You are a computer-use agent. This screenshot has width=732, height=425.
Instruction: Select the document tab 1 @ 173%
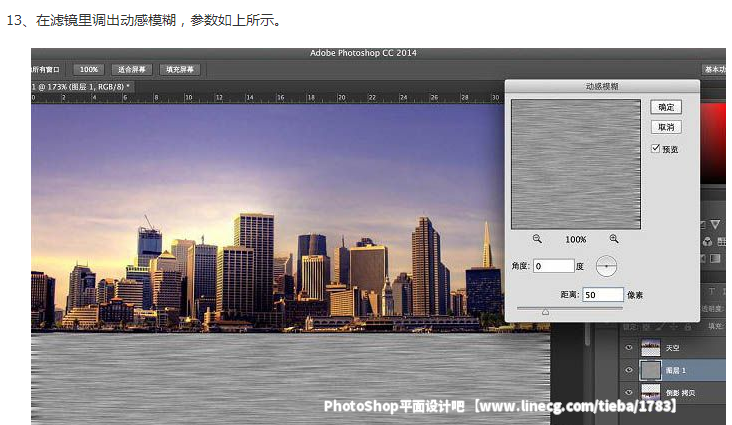pos(81,87)
